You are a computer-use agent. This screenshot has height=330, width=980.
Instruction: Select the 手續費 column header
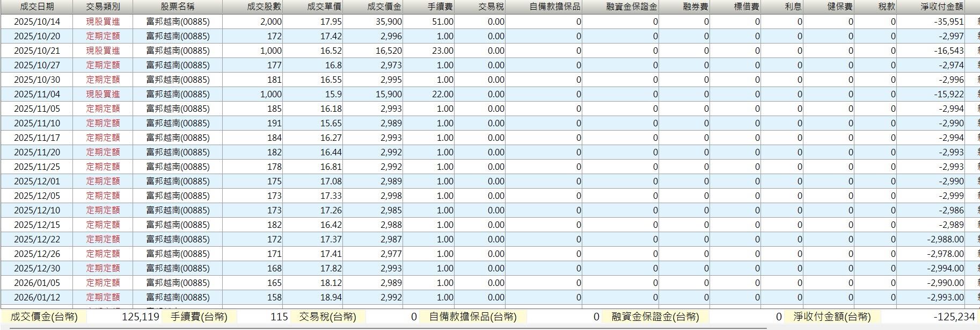[440, 7]
